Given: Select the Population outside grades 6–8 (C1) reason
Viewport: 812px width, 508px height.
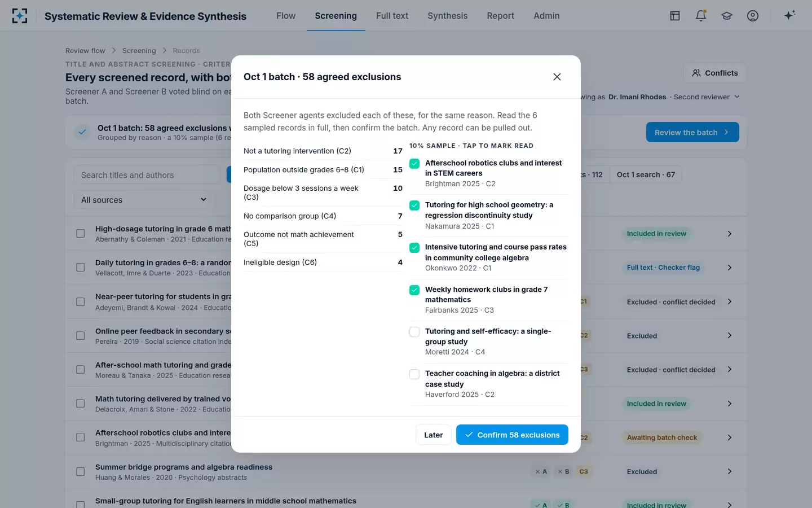Looking at the screenshot, I should coord(323,169).
